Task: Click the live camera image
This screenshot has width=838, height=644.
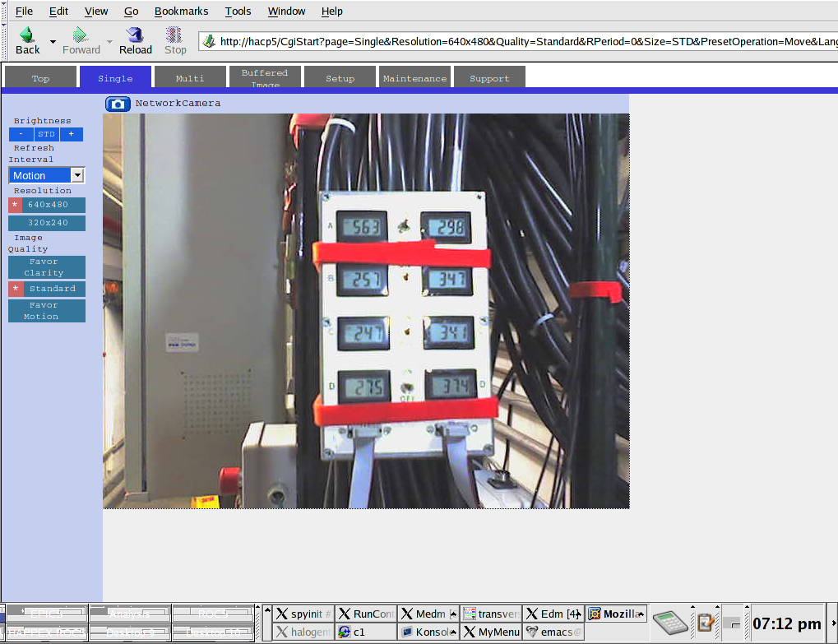Action: pos(366,311)
